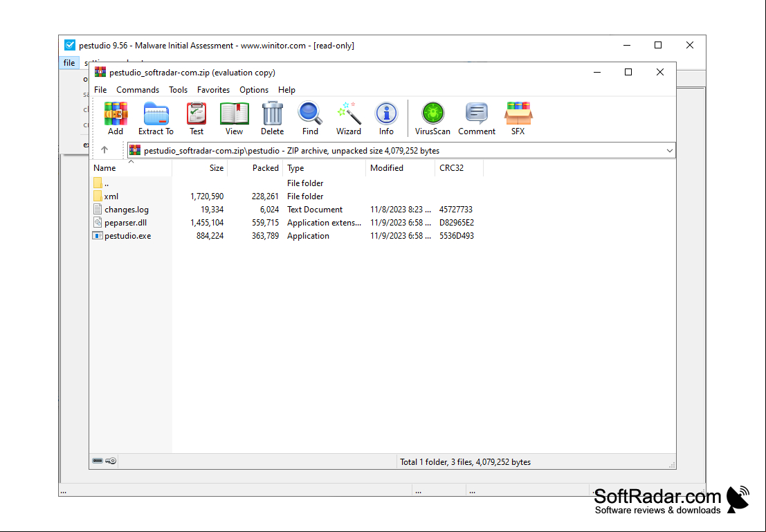Sort by the CRC32 column header
The height and width of the screenshot is (532, 766).
point(459,168)
